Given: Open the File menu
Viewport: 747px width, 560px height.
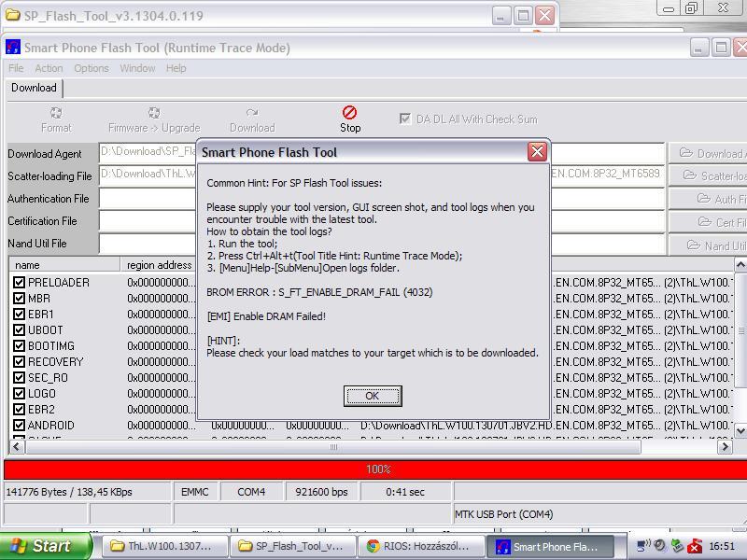Looking at the screenshot, I should point(16,68).
